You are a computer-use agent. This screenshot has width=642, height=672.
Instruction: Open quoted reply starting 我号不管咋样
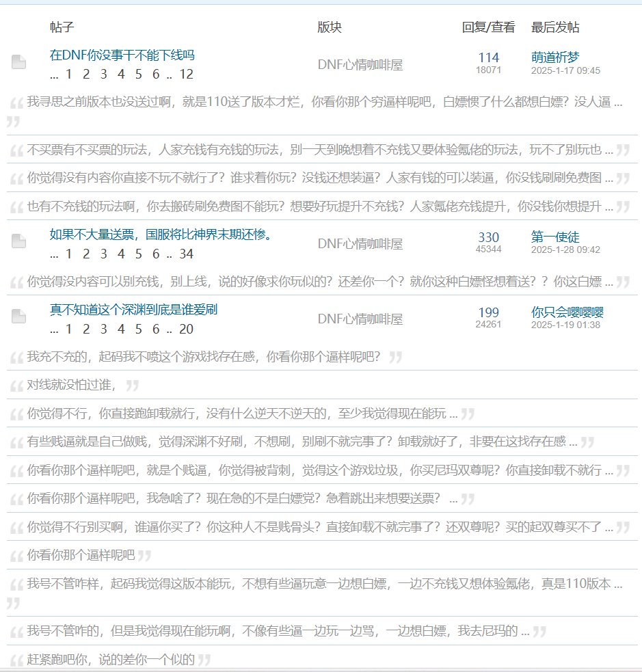click(325, 584)
